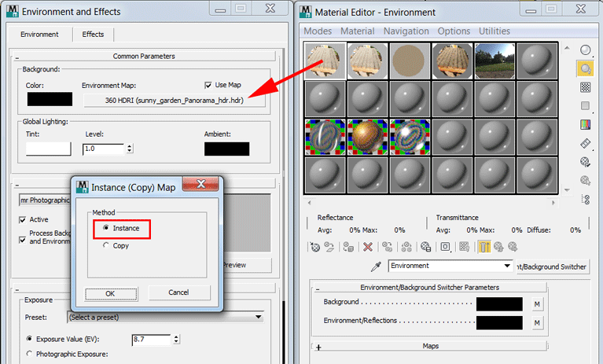Click the Sample Type sphere icon

coord(585,50)
